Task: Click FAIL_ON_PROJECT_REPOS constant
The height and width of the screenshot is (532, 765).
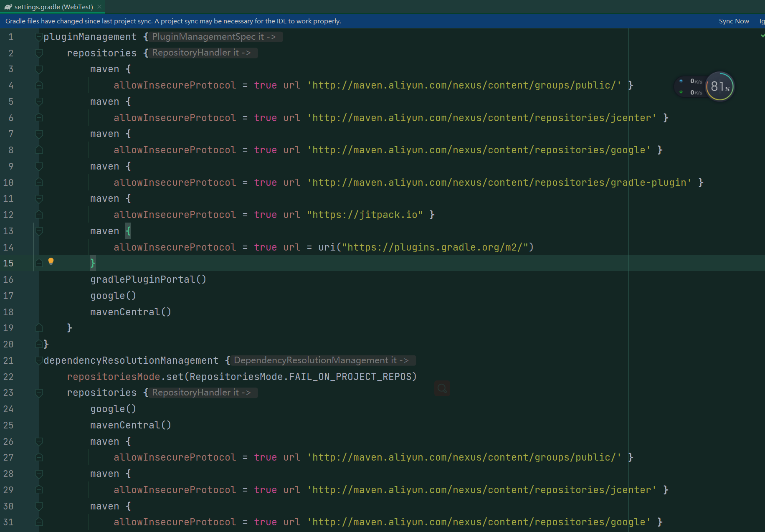Action: pos(350,377)
